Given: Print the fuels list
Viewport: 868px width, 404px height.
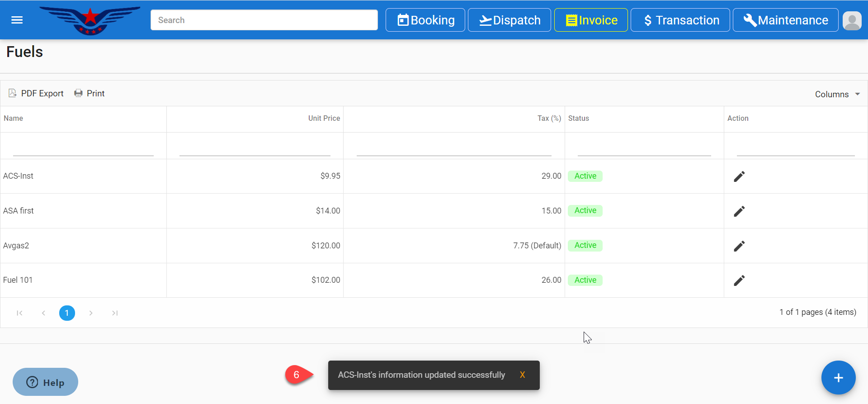Looking at the screenshot, I should (90, 93).
